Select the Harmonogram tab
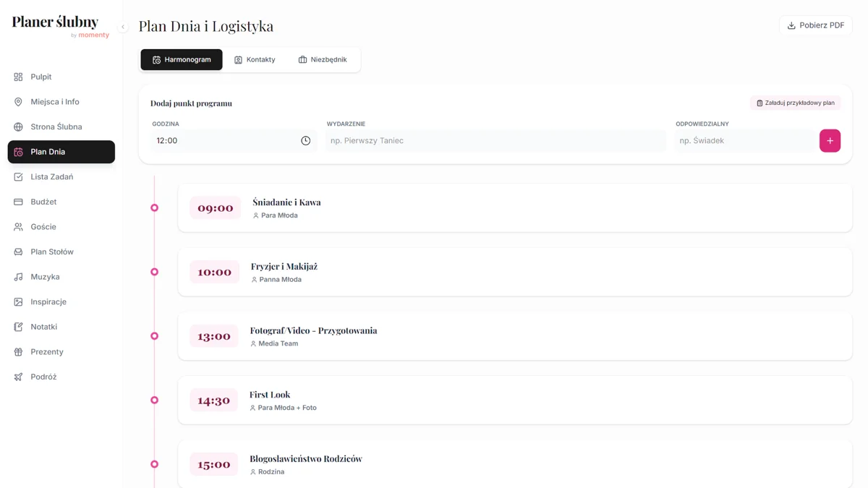Screen dimensions: 868x488 coord(182,60)
